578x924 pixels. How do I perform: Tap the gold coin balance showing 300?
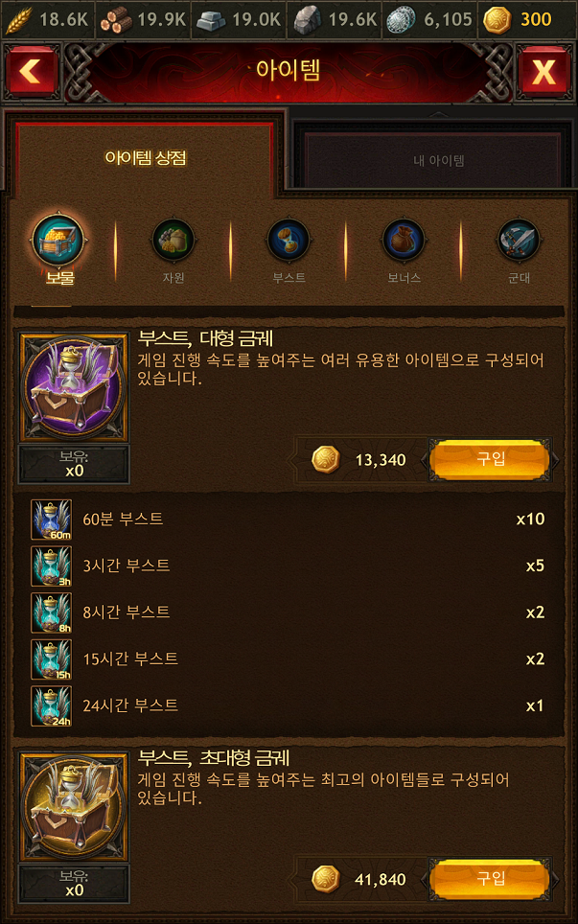518,19
